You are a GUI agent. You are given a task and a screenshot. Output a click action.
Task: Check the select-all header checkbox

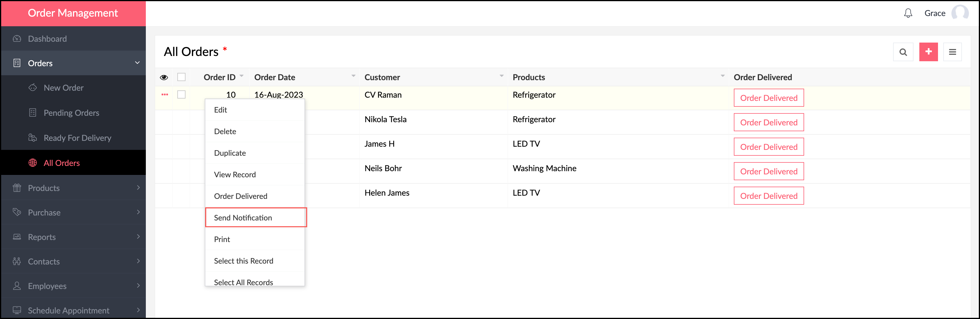tap(181, 77)
